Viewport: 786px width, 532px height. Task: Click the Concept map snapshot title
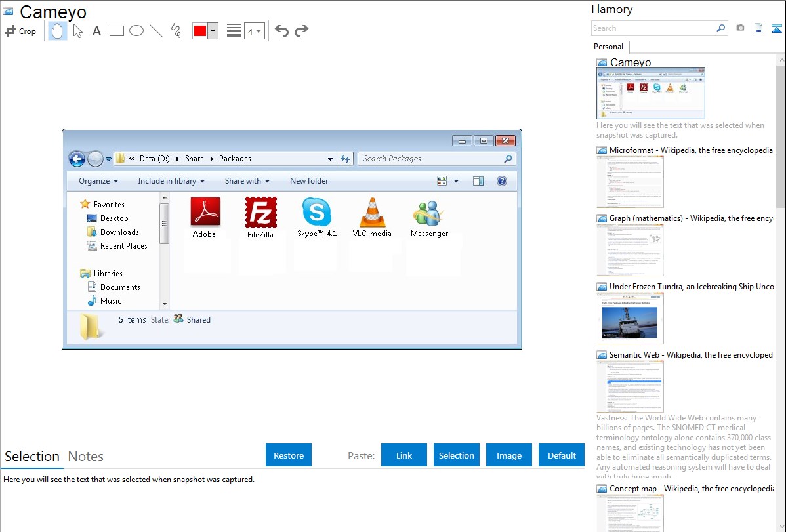[x=692, y=488]
